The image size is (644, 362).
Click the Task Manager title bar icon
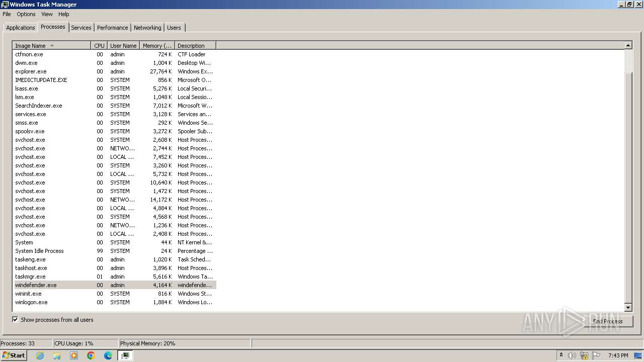(5, 5)
